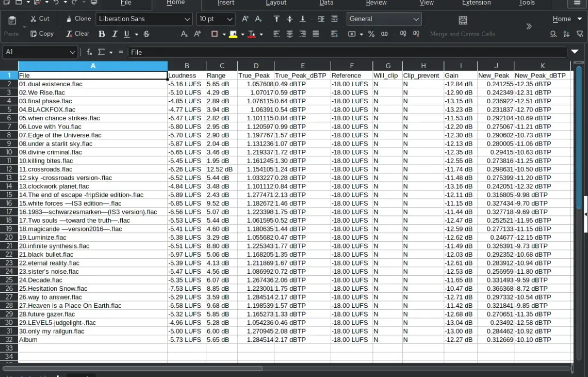Screen dimensions: 588x377
Task: Click the formula input line showing File
Action: click(x=347, y=52)
